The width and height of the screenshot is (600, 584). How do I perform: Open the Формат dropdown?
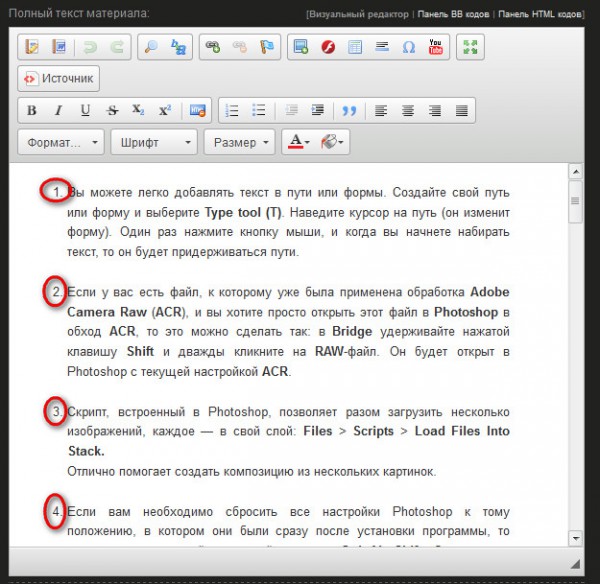click(x=61, y=142)
